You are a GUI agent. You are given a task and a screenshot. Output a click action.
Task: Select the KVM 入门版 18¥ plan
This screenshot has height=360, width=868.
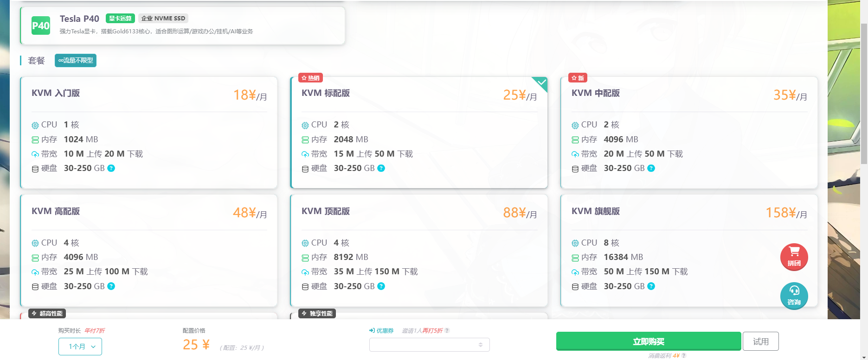click(149, 133)
